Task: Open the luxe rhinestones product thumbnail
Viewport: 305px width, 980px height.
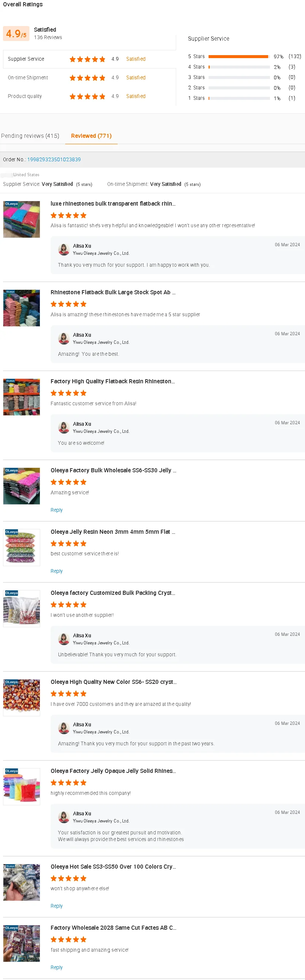Action: tap(22, 219)
